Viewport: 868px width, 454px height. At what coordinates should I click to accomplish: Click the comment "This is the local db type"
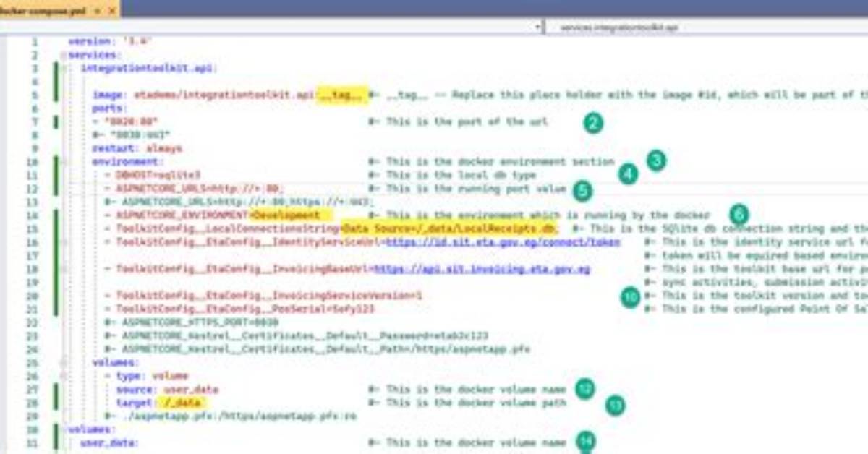[x=452, y=175]
